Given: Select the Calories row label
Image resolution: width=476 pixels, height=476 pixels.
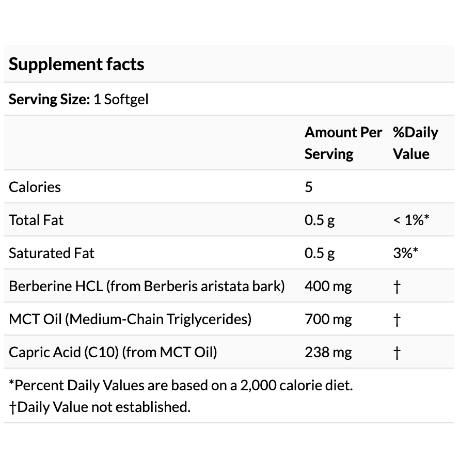Looking at the screenshot, I should [x=35, y=187].
